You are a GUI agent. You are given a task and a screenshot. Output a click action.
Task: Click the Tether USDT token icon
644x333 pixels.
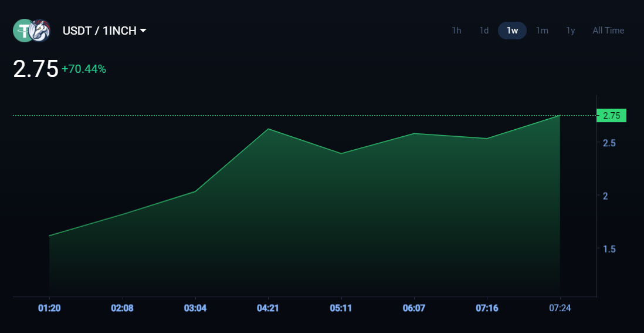point(23,31)
